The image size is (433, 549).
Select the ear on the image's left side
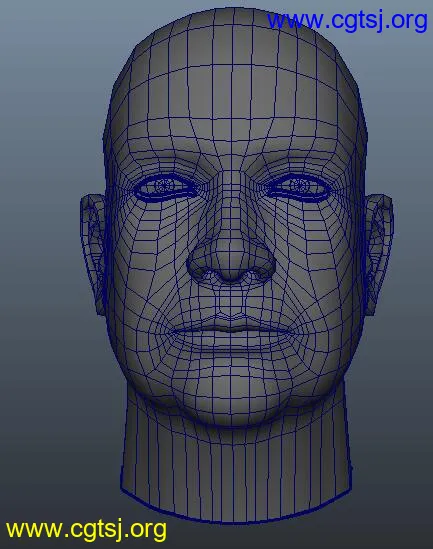pos(93,254)
